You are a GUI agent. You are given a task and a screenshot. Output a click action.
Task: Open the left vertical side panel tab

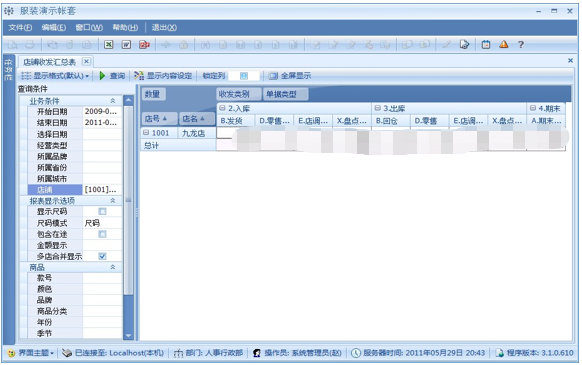click(x=8, y=69)
